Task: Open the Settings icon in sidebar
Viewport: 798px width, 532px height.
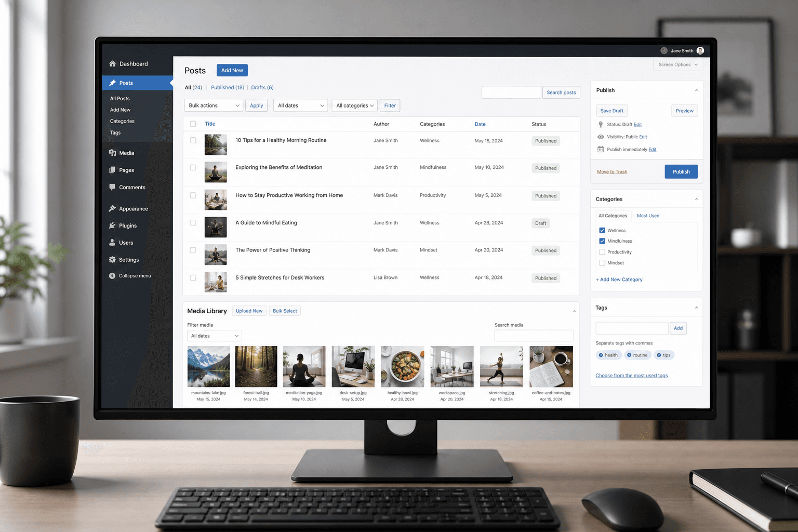Action: (x=112, y=260)
